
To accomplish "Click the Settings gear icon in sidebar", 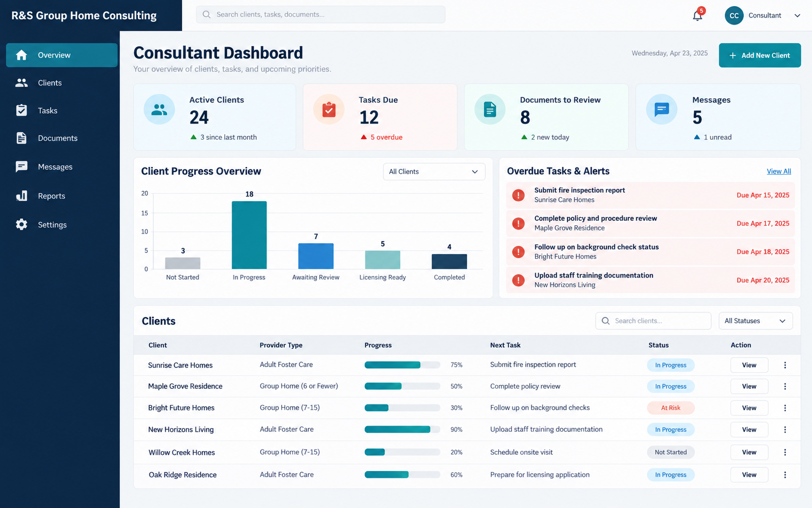I will pos(22,224).
